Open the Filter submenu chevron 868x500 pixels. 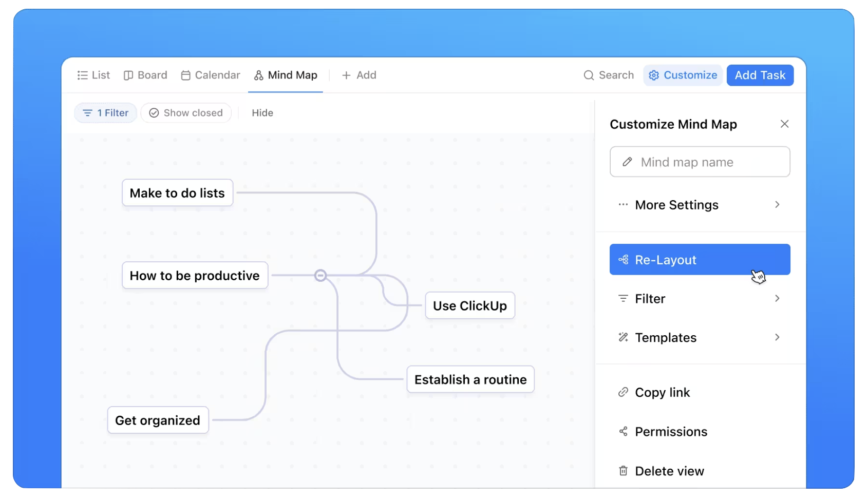tap(778, 298)
